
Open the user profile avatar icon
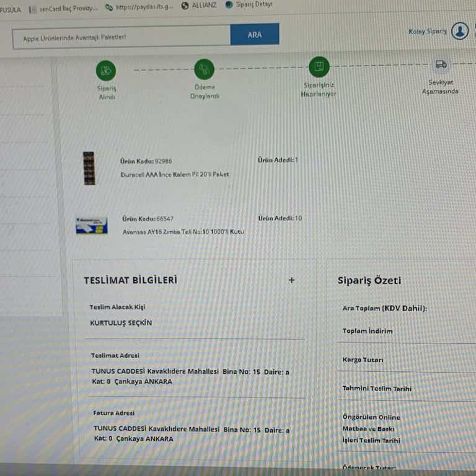tap(460, 31)
